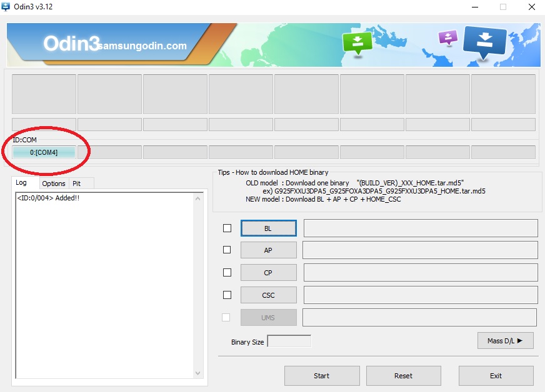Image resolution: width=545 pixels, height=392 pixels.
Task: Select the Log tab
Action: click(x=21, y=183)
